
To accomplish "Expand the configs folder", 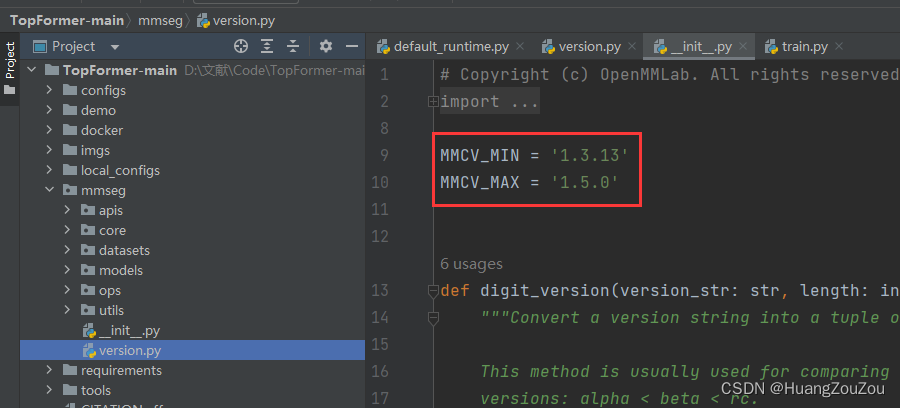I will pos(49,90).
